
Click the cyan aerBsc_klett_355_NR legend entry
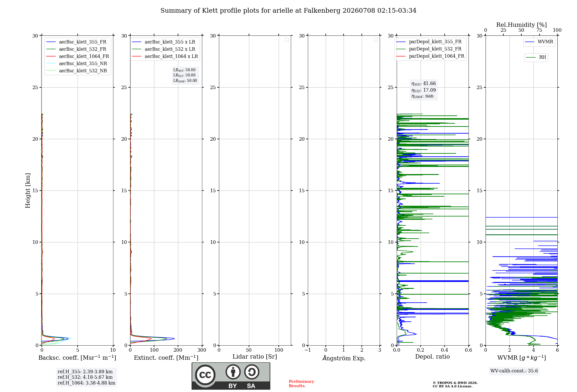pyautogui.click(x=77, y=64)
